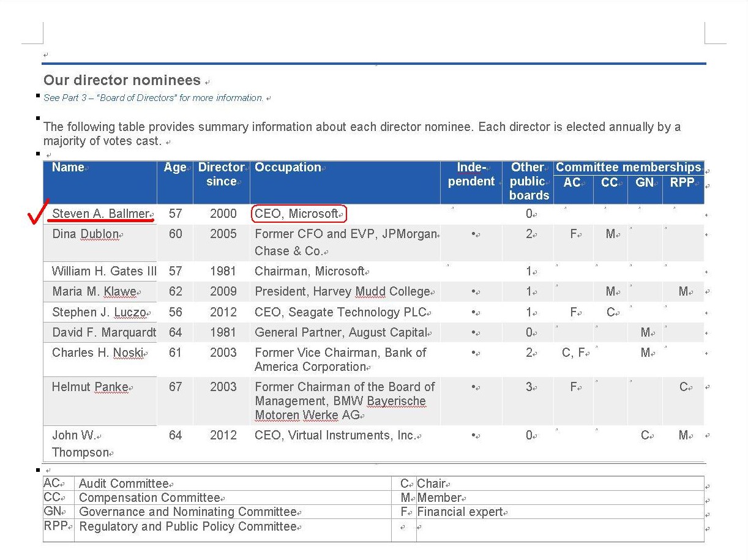
Task: Click director-since year "2000" in Ballmer's row
Action: pos(223,214)
